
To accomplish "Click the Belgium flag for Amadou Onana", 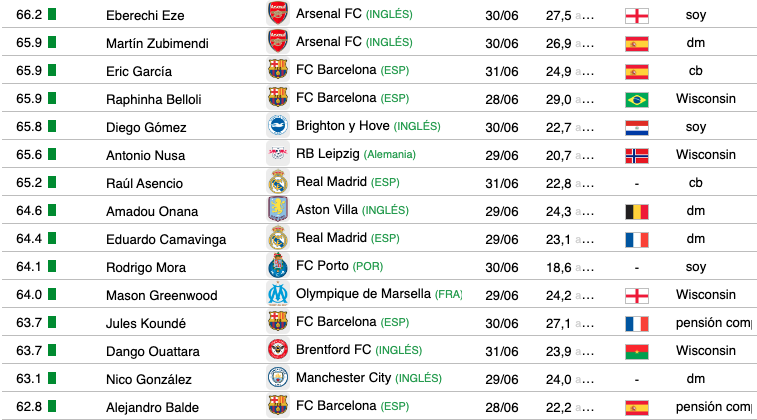I will (636, 211).
